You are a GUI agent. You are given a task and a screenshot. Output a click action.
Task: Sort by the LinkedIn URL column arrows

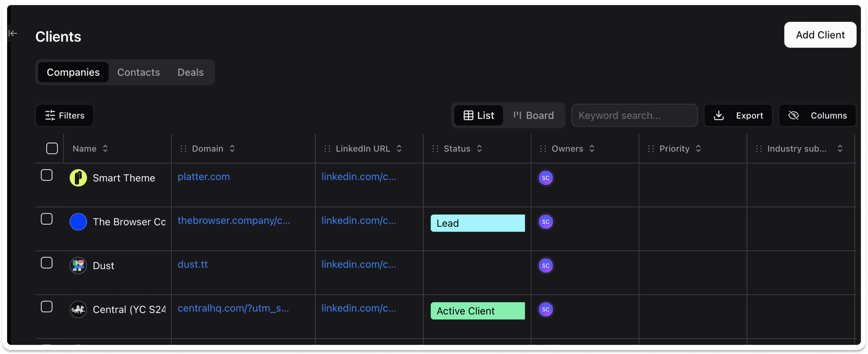(x=399, y=149)
